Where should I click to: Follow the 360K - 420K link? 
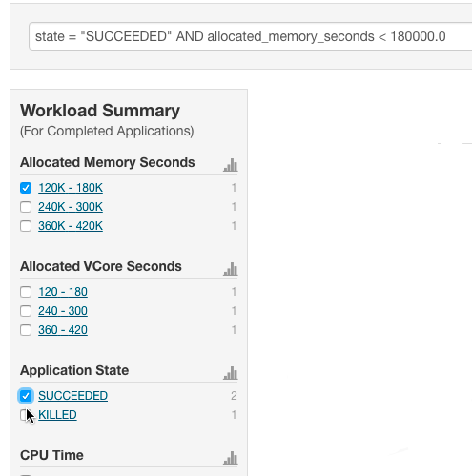pos(71,226)
